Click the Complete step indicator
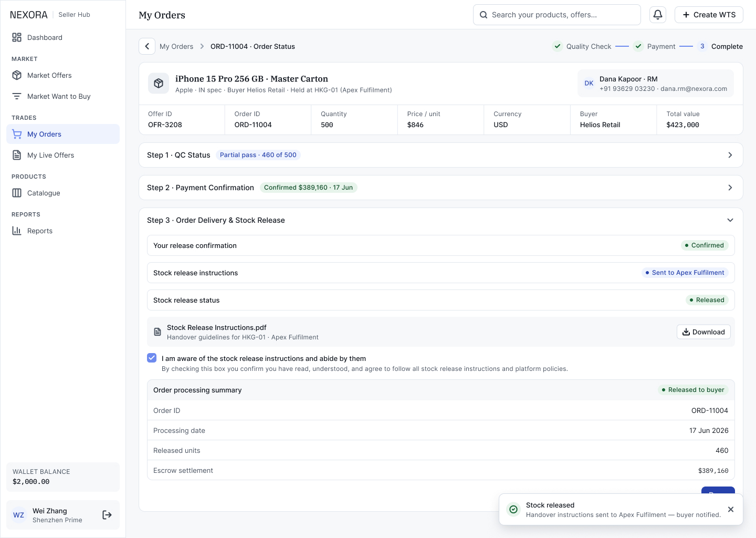756x538 pixels. coord(720,46)
